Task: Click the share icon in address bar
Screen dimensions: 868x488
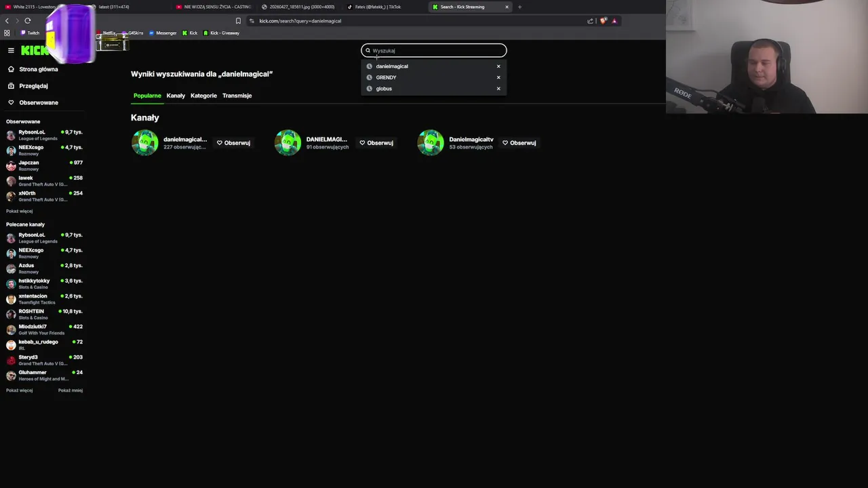Action: coord(590,21)
